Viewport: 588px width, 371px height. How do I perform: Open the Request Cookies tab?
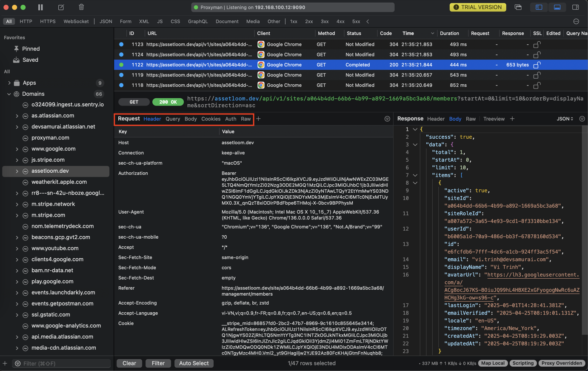click(211, 119)
